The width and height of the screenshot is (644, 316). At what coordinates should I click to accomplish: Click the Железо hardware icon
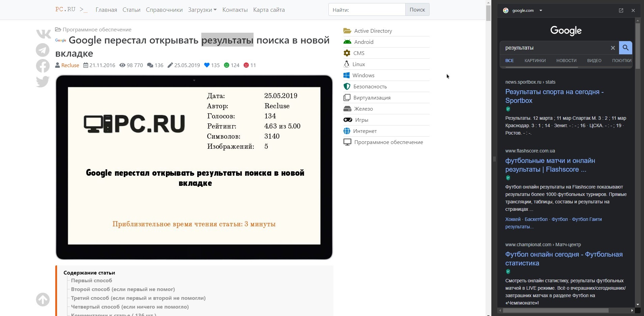tap(347, 109)
